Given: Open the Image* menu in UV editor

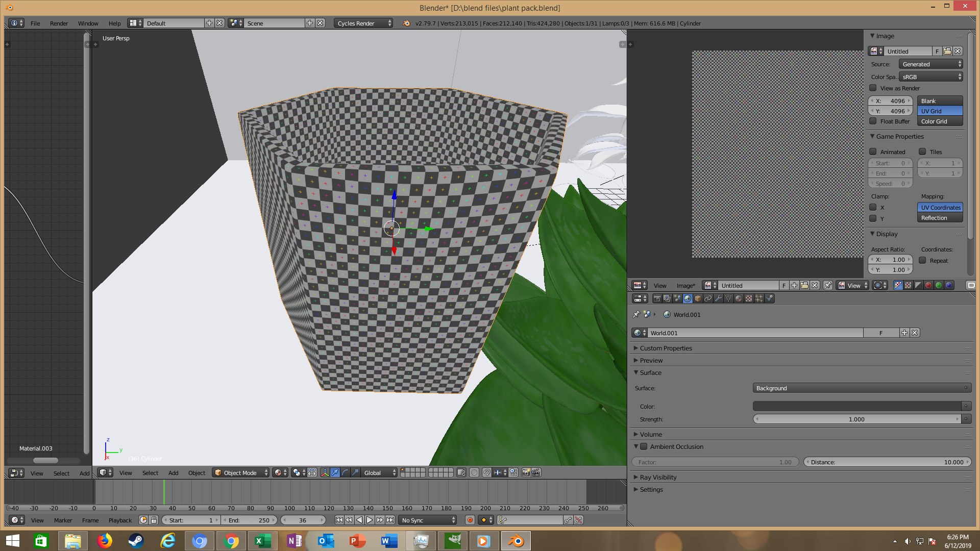Looking at the screenshot, I should click(x=685, y=285).
